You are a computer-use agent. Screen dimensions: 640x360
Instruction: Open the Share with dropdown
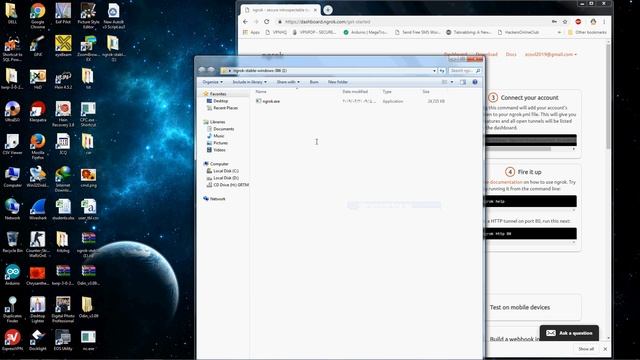[x=288, y=82]
